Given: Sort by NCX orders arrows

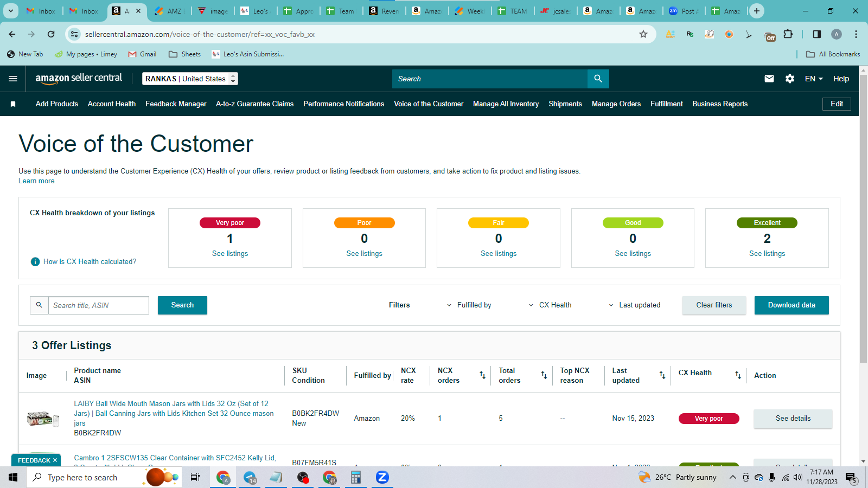Looking at the screenshot, I should click(482, 375).
